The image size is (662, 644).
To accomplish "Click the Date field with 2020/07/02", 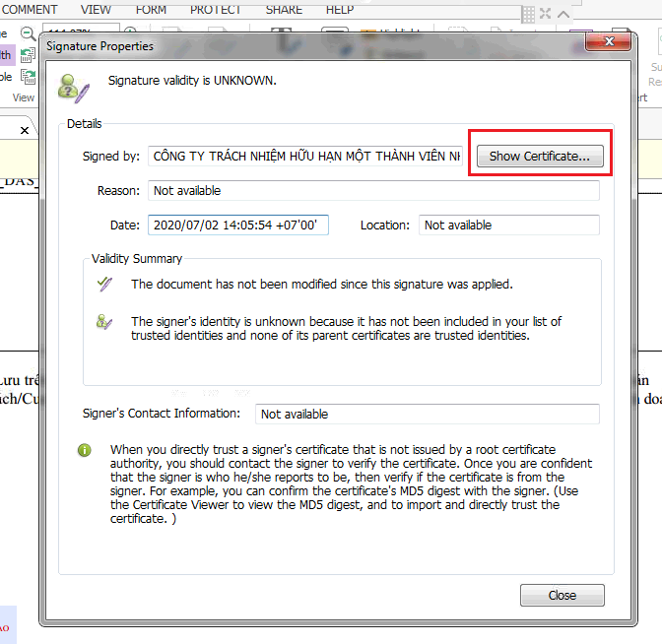I will [238, 225].
